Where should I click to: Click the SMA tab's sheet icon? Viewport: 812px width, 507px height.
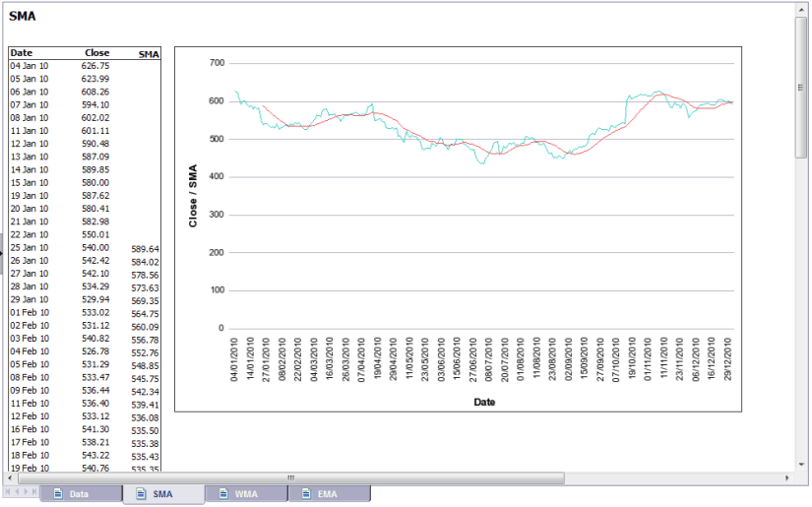(141, 493)
